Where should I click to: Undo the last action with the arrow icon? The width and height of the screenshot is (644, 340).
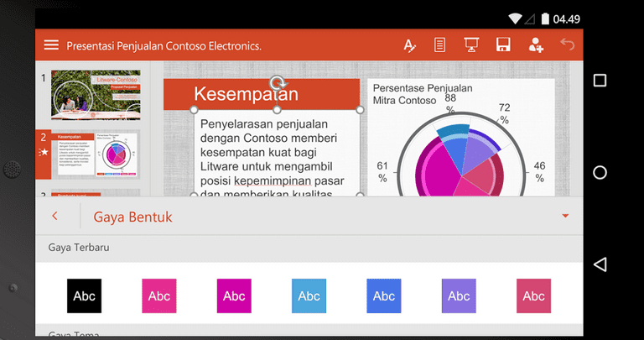click(567, 44)
